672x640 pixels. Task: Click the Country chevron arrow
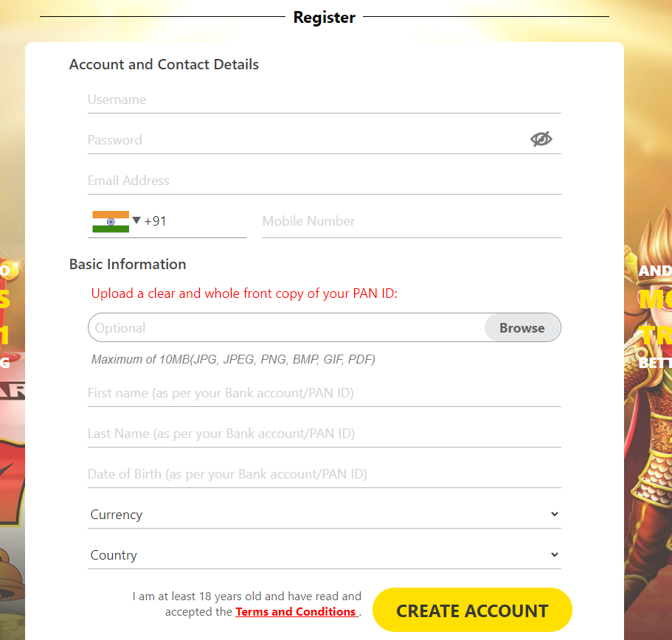(x=554, y=554)
